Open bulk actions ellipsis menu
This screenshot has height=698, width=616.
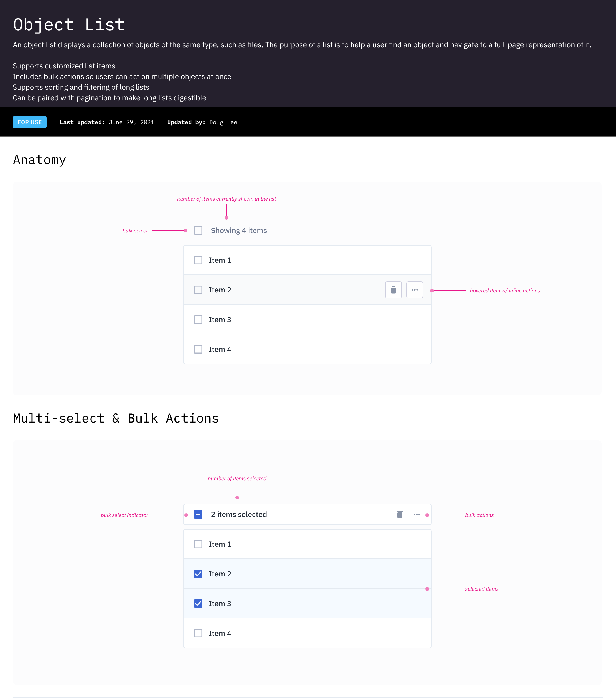pos(417,514)
